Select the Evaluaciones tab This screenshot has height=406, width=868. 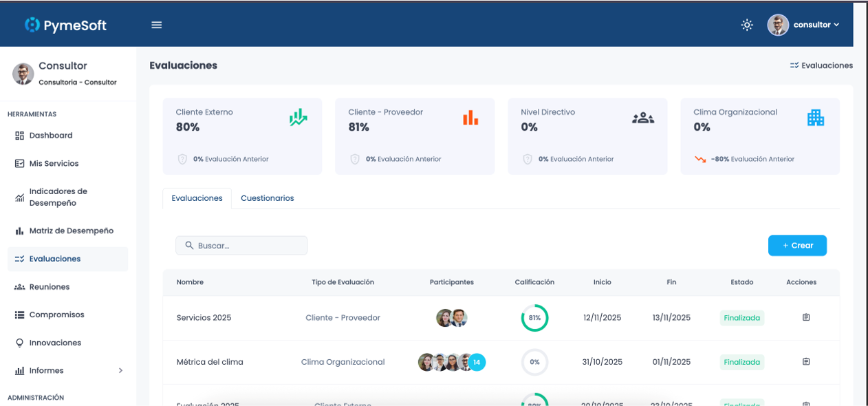(197, 198)
